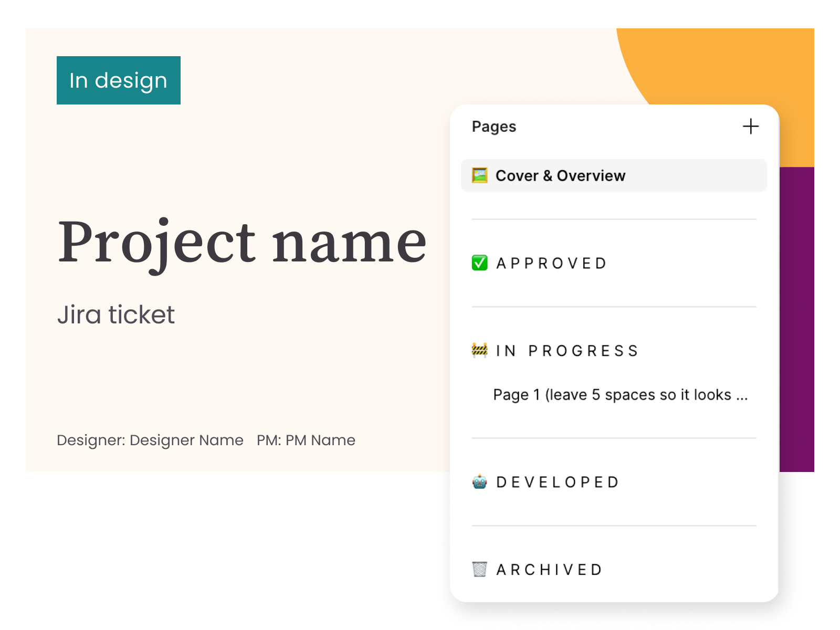Image resolution: width=840 pixels, height=630 pixels.
Task: Click the robot emoji icon
Action: pos(480,482)
